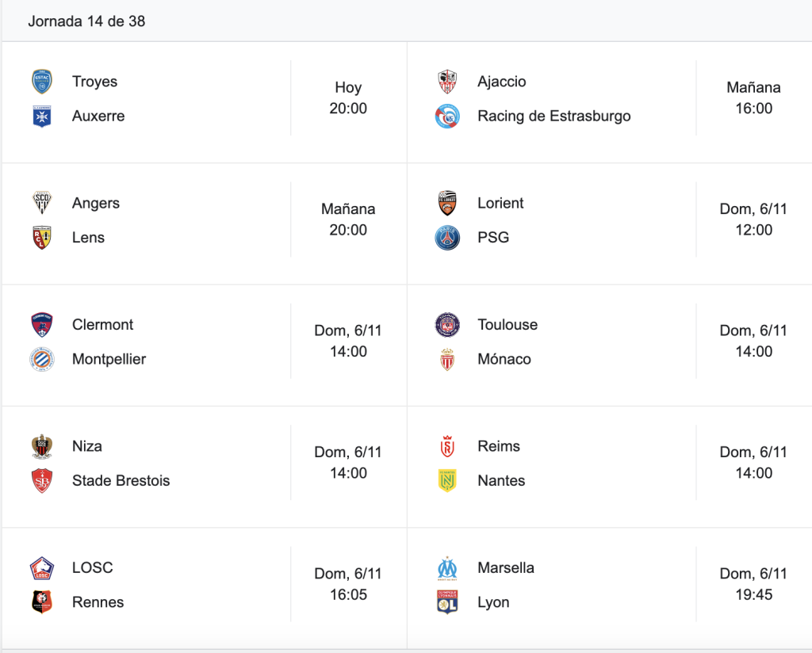Screen dimensions: 812x653
Task: Click the Clermont club crest
Action: (42, 325)
